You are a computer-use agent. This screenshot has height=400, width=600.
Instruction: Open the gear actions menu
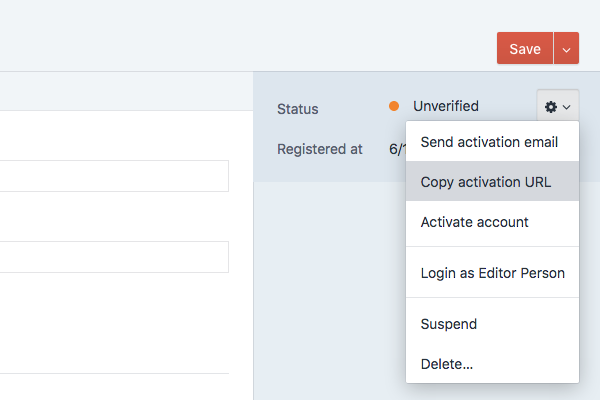click(558, 106)
